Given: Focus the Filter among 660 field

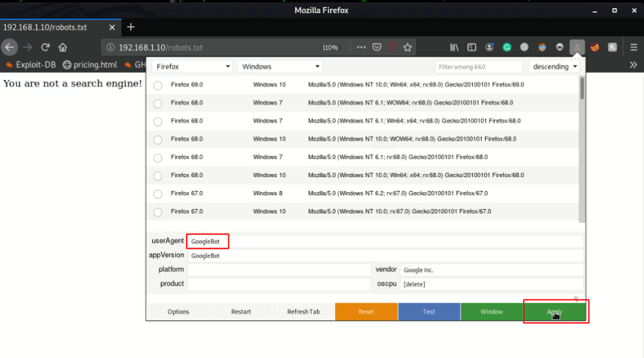Looking at the screenshot, I should point(479,67).
